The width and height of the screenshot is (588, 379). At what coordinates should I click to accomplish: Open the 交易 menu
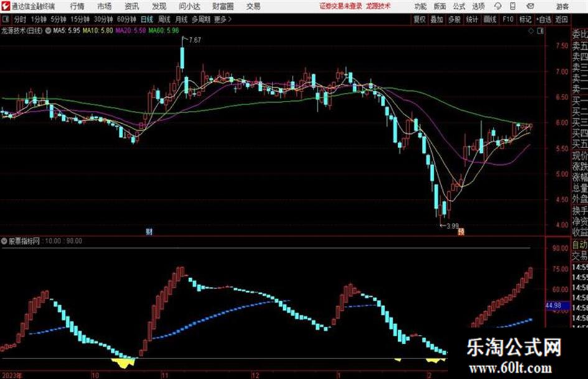[253, 6]
